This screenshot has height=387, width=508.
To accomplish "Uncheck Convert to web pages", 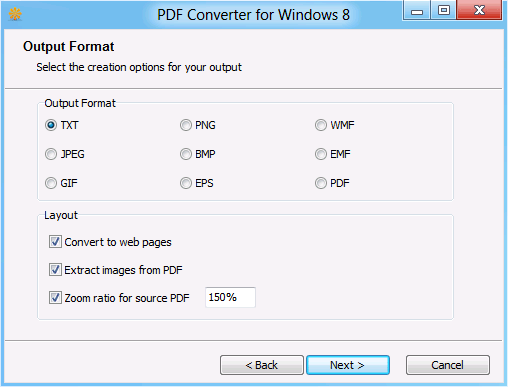I will click(55, 242).
